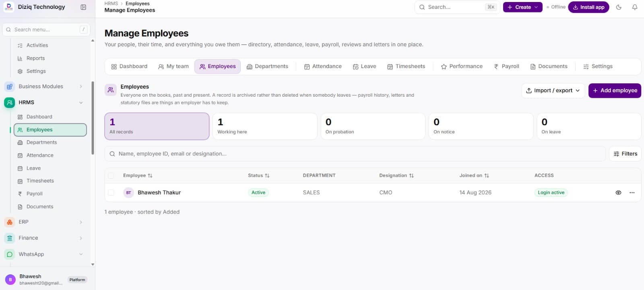View Bhawesh Thakur record eye icon
The height and width of the screenshot is (290, 644).
click(x=619, y=193)
